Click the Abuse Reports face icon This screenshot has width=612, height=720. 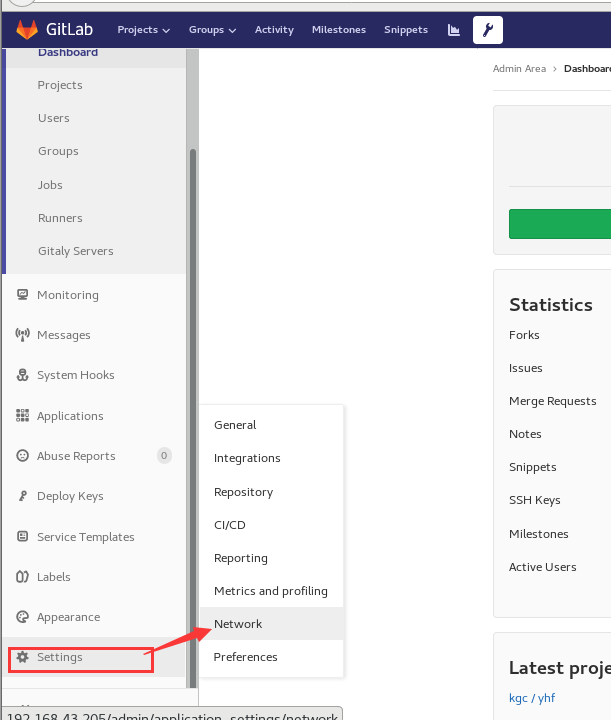[22, 456]
